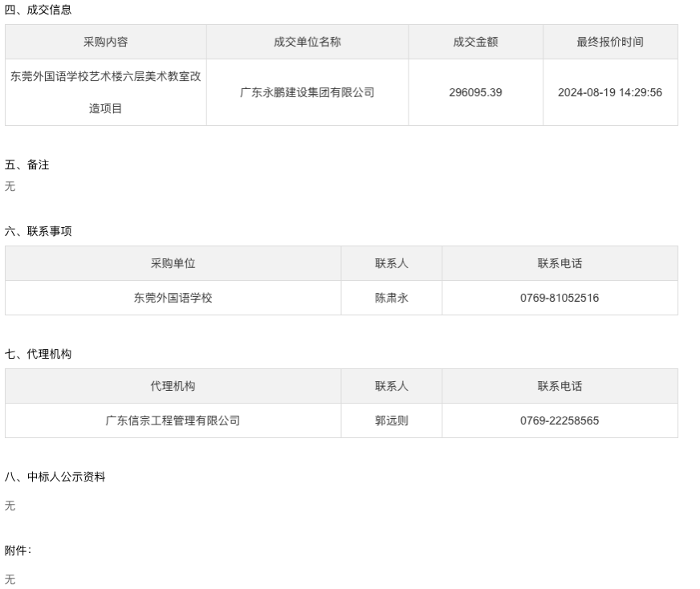Select the purchaser cell 东莞外国语学校
Viewport: 700px width, 589px height.
173,298
